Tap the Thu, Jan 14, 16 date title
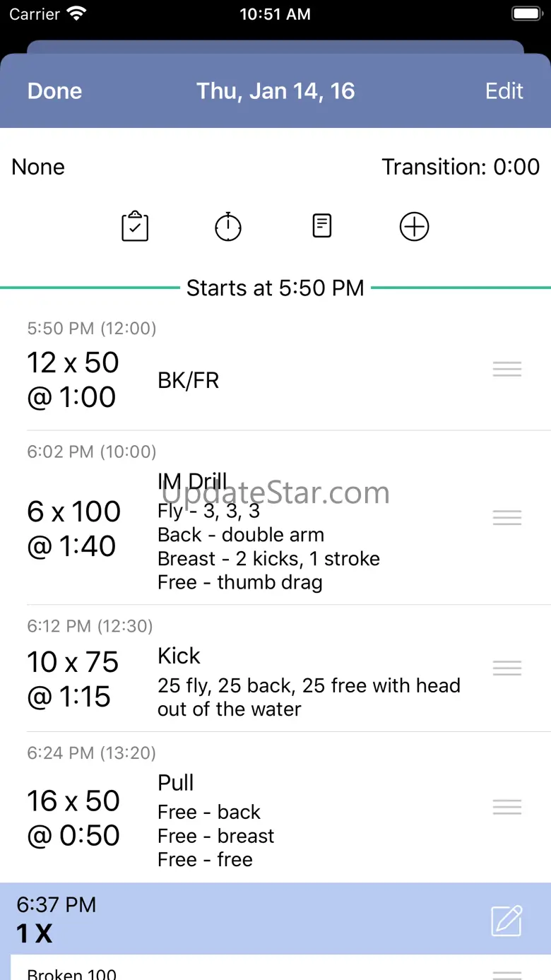Viewport: 551px width, 980px height. pos(275,91)
